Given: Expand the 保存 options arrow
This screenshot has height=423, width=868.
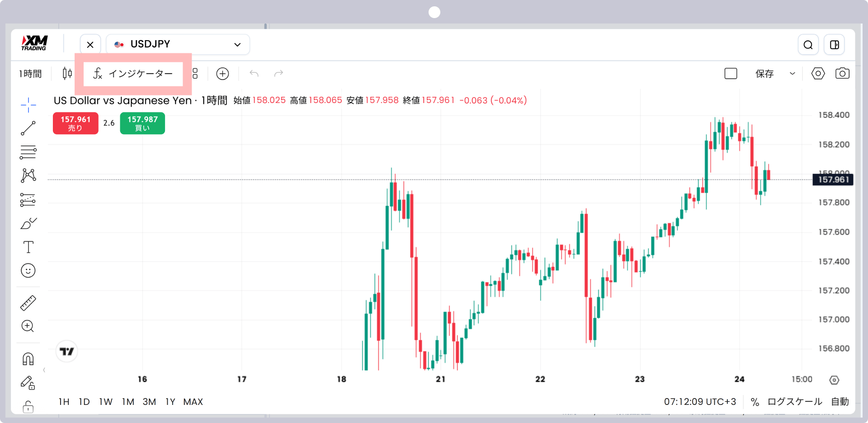Looking at the screenshot, I should point(792,74).
